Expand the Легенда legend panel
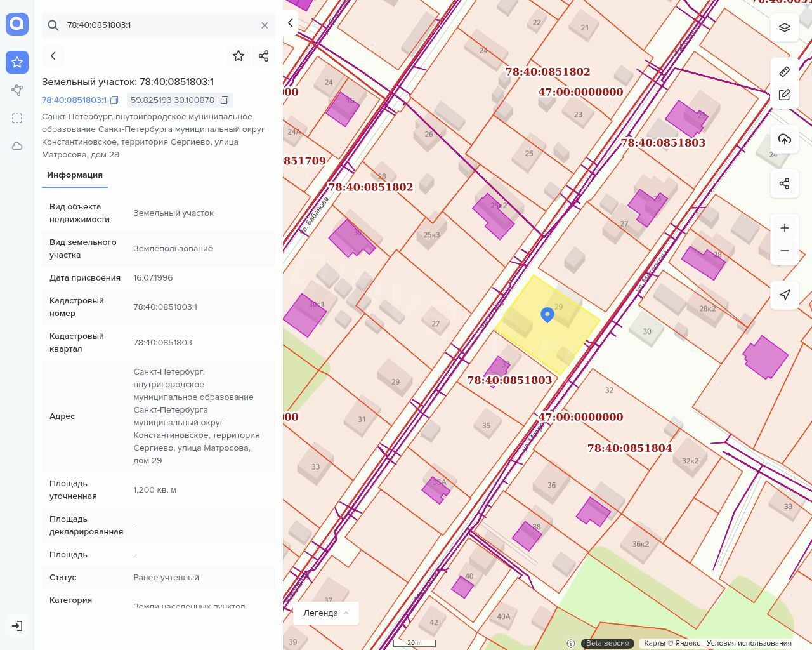812x650 pixels. tap(326, 613)
